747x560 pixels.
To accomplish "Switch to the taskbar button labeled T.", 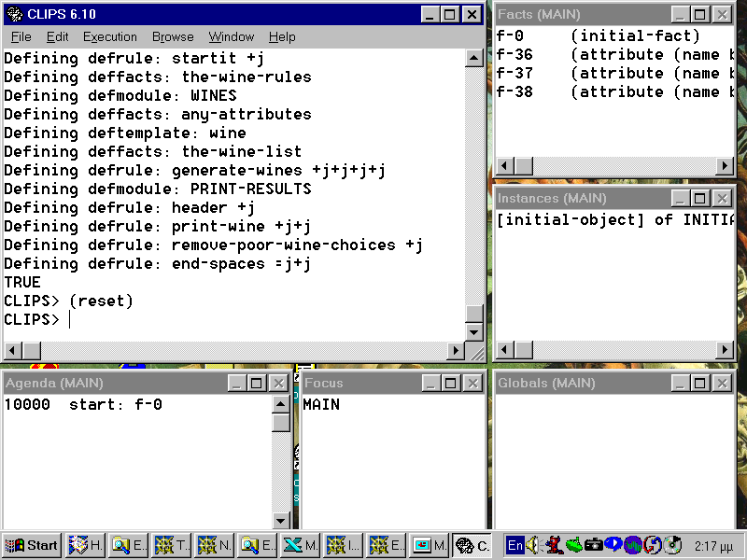I will tap(171, 545).
